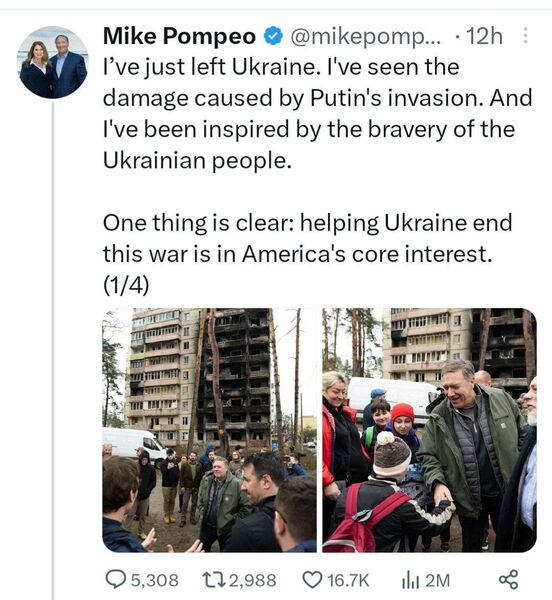
Task: Open the three-dot more options menu
Action: 525,36
